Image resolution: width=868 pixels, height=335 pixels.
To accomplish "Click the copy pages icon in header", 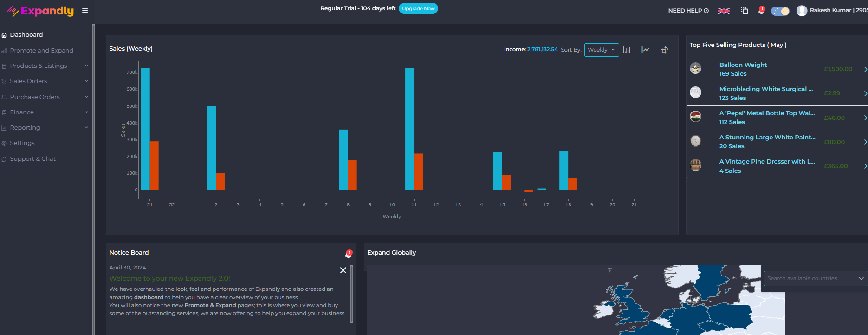I will [x=745, y=10].
